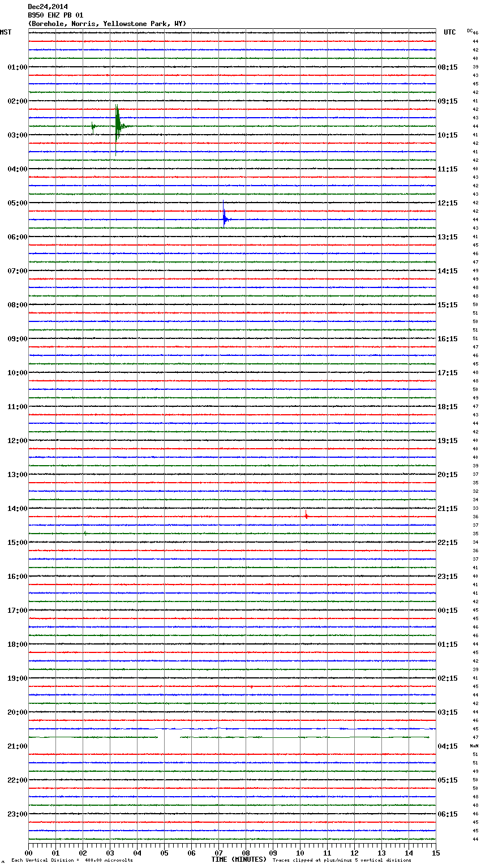Screen dimensions: 481x868
Task: Click the "06:15" UTC time label
Action: [448, 814]
